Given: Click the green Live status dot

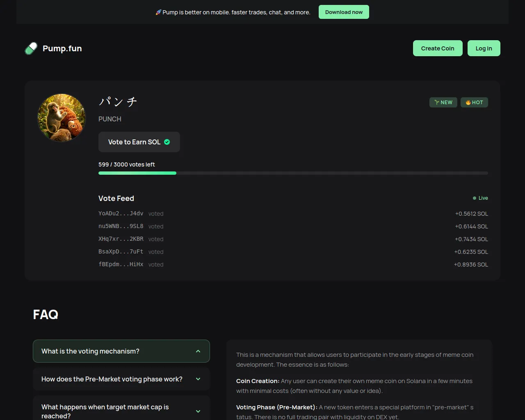Looking at the screenshot, I should click(475, 198).
